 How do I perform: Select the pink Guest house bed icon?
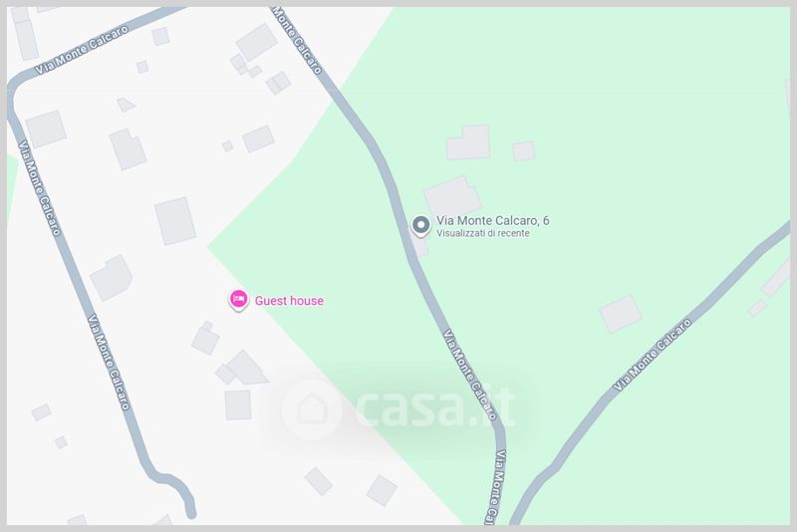[x=238, y=299]
